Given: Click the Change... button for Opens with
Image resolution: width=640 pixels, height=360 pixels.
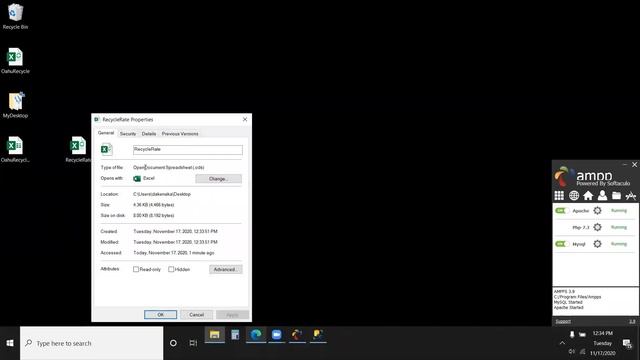Looking at the screenshot, I should pos(218,179).
